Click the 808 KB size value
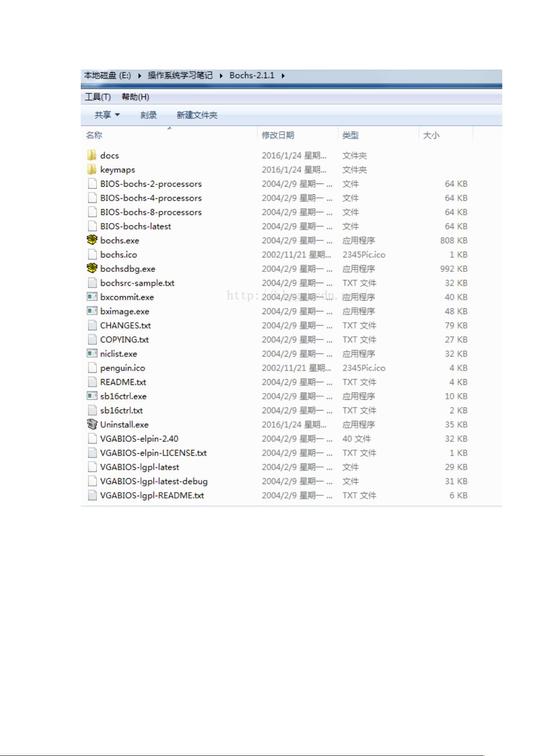The image size is (535, 756). (454, 240)
